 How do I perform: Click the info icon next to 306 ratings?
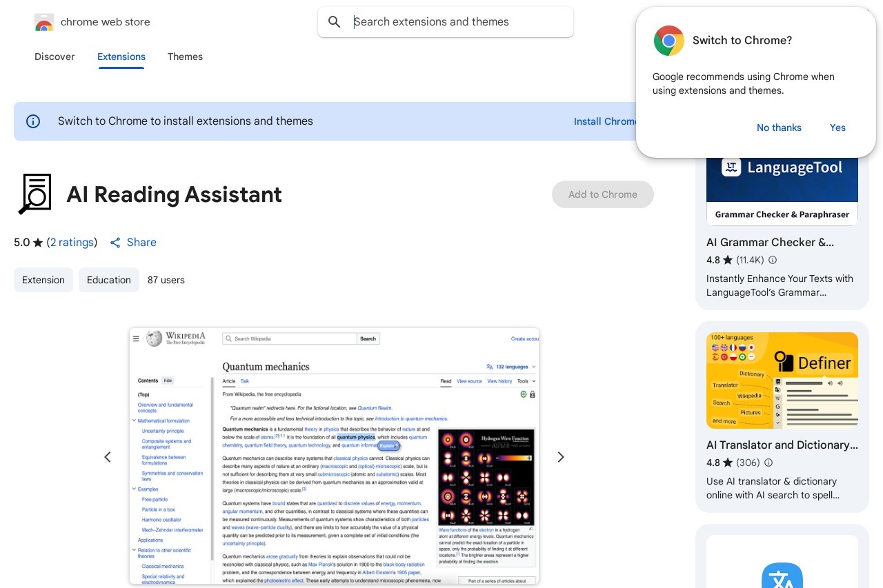[768, 463]
